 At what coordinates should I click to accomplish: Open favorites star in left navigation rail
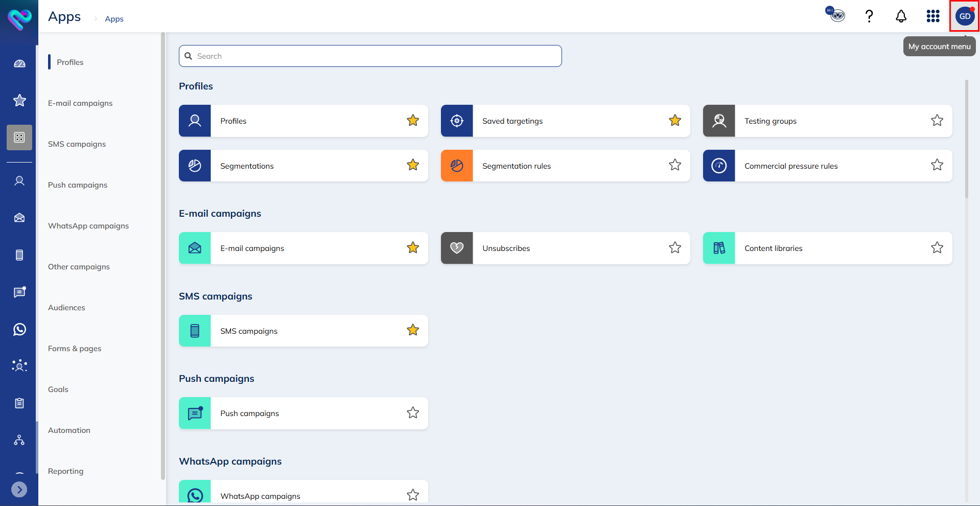point(19,100)
